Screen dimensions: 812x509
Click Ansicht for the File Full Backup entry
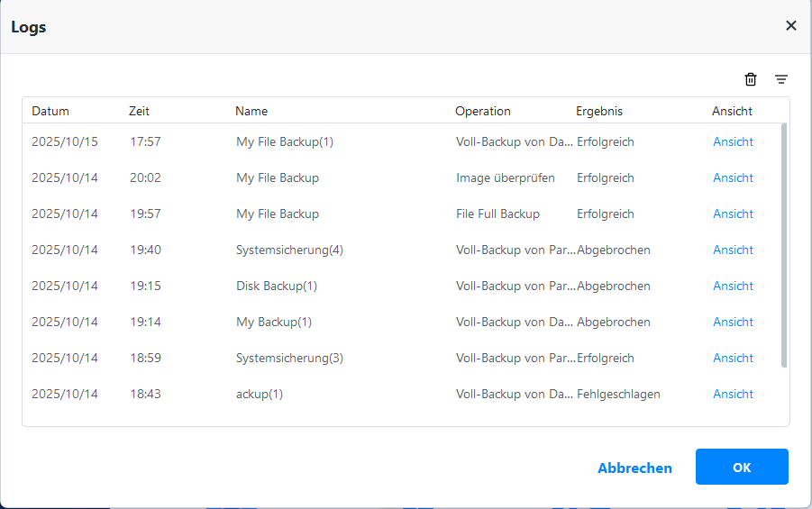(x=733, y=214)
